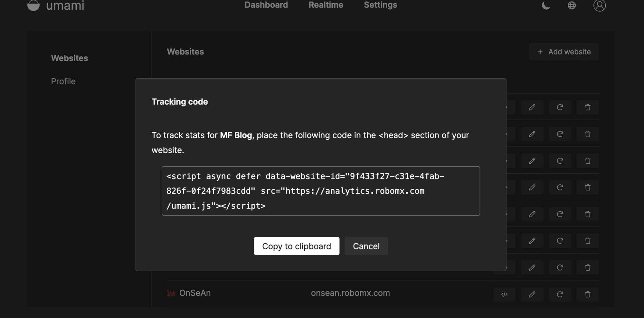
Task: Click the trash icon in first row
Action: [588, 107]
